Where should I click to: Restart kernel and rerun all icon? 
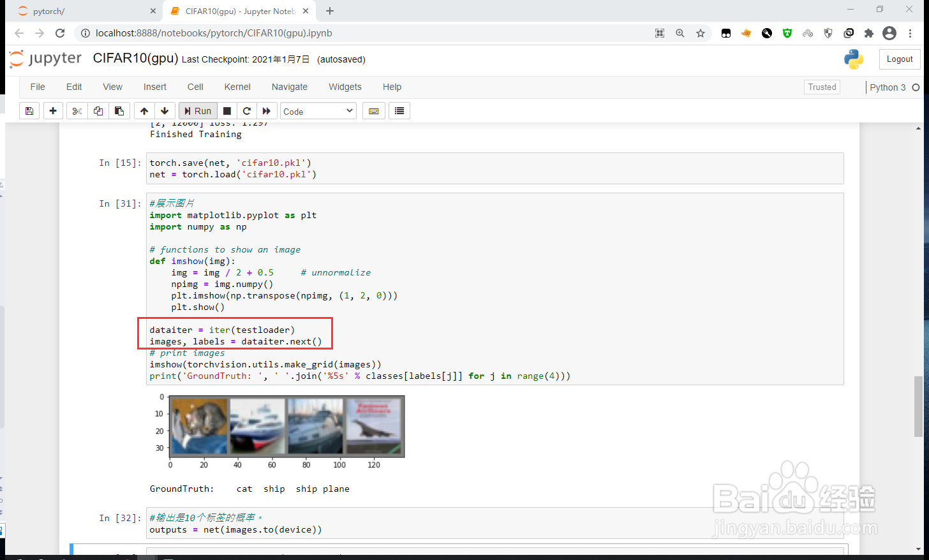pos(267,111)
